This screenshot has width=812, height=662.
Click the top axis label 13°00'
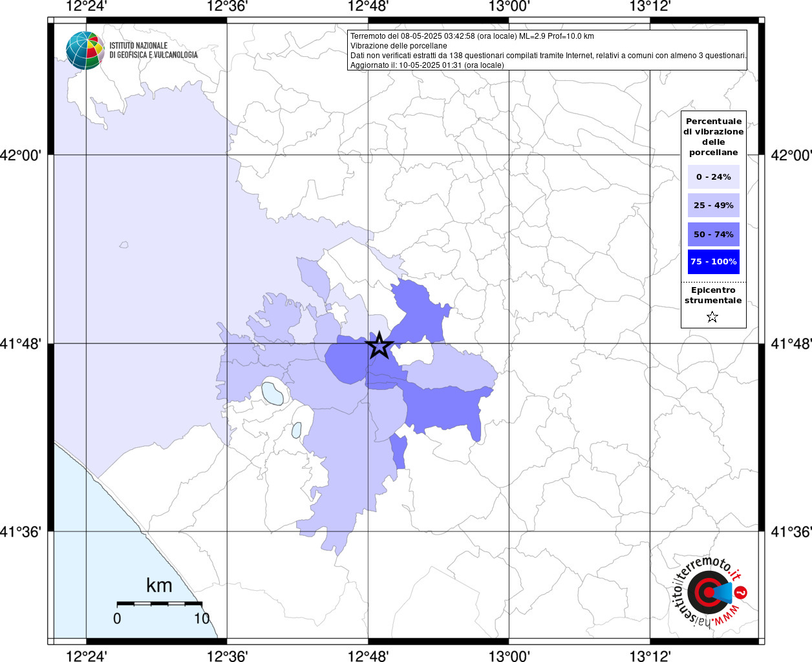[x=509, y=6]
